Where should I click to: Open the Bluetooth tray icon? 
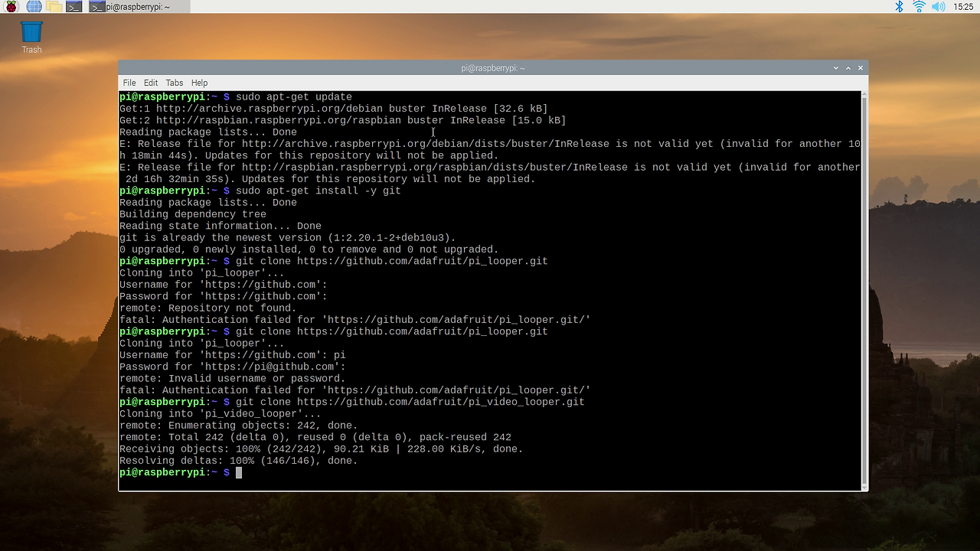pyautogui.click(x=900, y=7)
